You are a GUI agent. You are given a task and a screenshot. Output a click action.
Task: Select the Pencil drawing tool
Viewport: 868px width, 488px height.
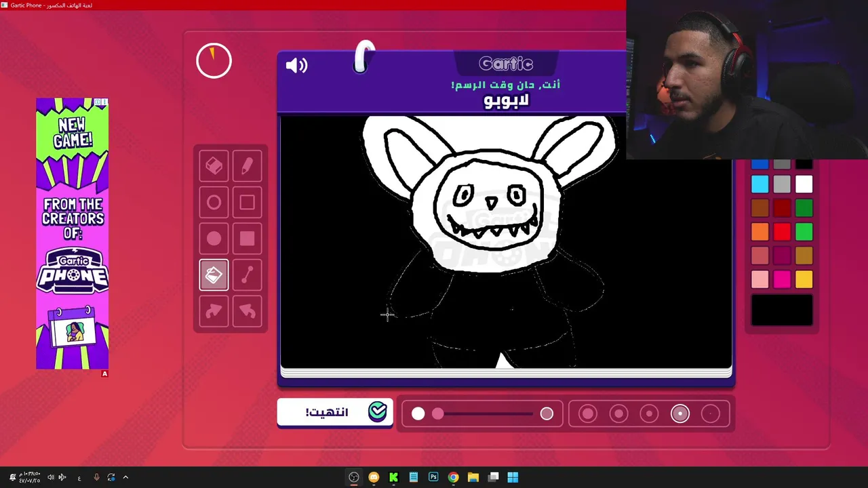(247, 166)
